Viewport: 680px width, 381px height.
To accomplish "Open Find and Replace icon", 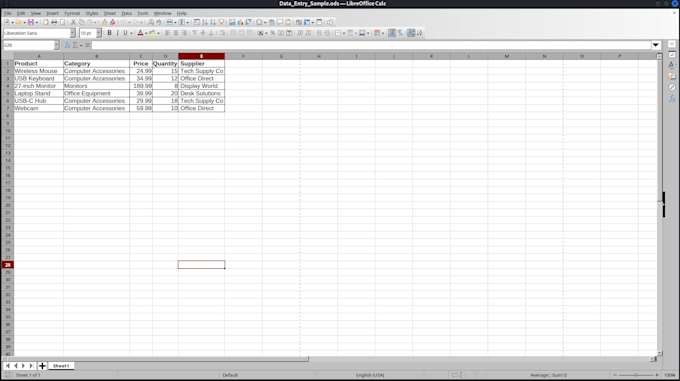I will click(x=150, y=22).
